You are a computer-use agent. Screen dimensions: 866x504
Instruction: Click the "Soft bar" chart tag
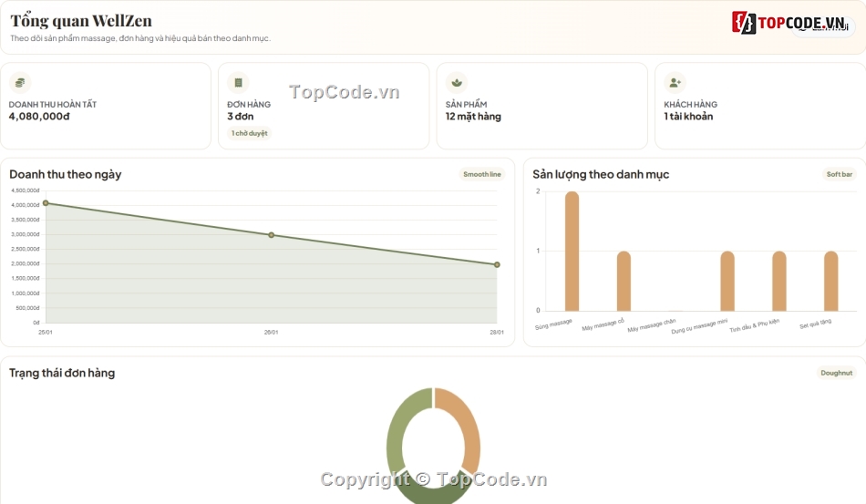coord(839,174)
